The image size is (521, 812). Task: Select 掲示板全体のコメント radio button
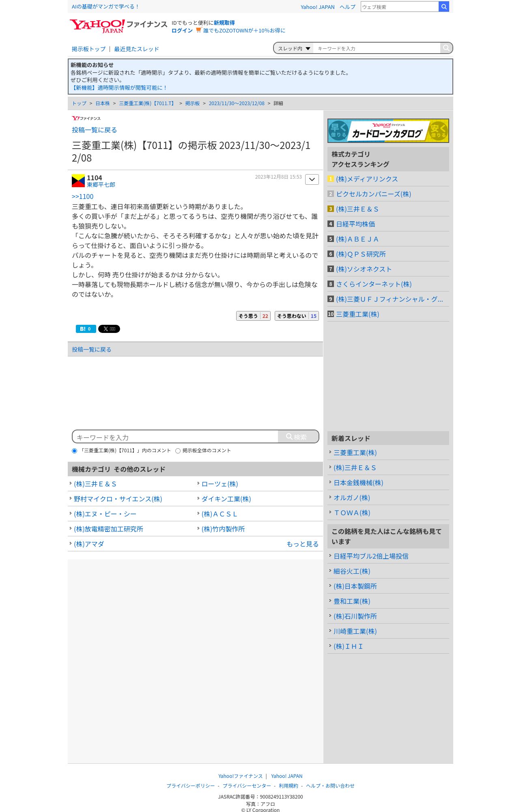[x=178, y=451]
